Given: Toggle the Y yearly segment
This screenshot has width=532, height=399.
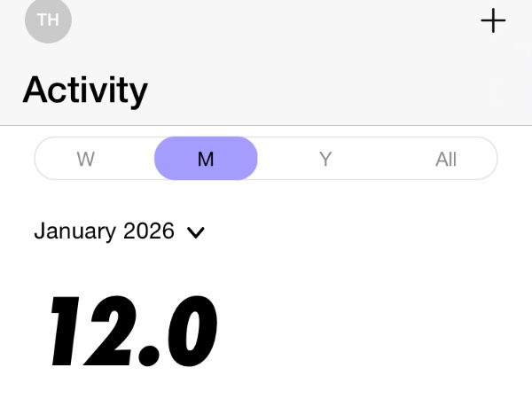Looking at the screenshot, I should [325, 160].
